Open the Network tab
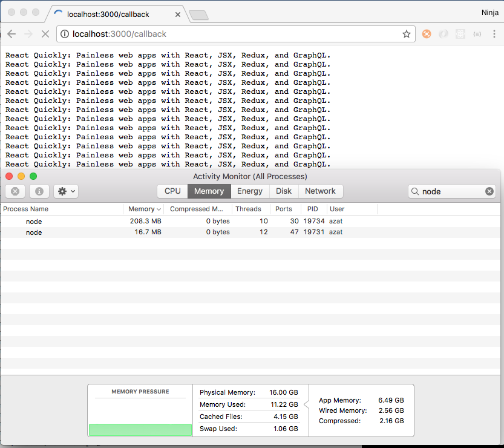The width and height of the screenshot is (504, 448). [320, 191]
